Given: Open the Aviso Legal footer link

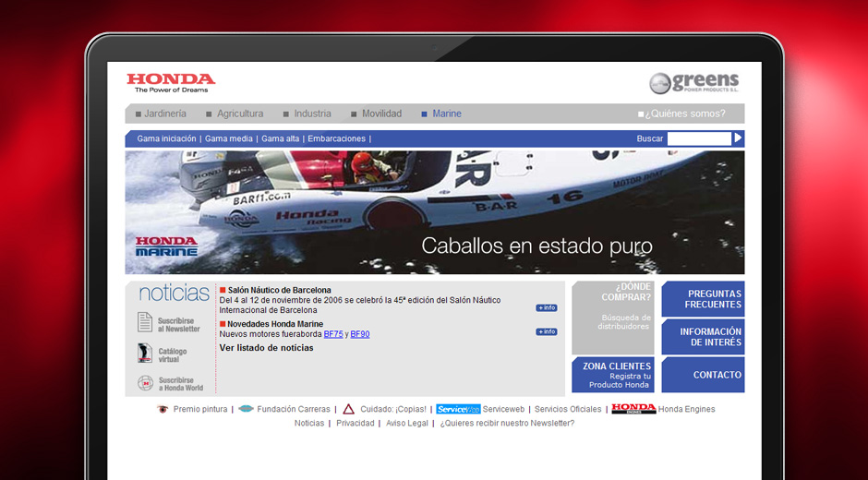Looking at the screenshot, I should (x=407, y=423).
